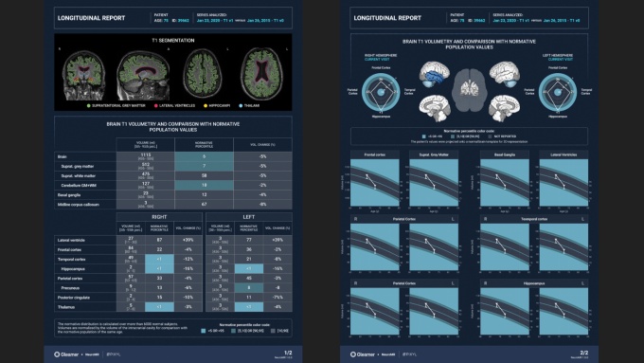This screenshot has height=363, width=644.
Task: Click the left hemisphere radar chart
Action: [x=557, y=92]
